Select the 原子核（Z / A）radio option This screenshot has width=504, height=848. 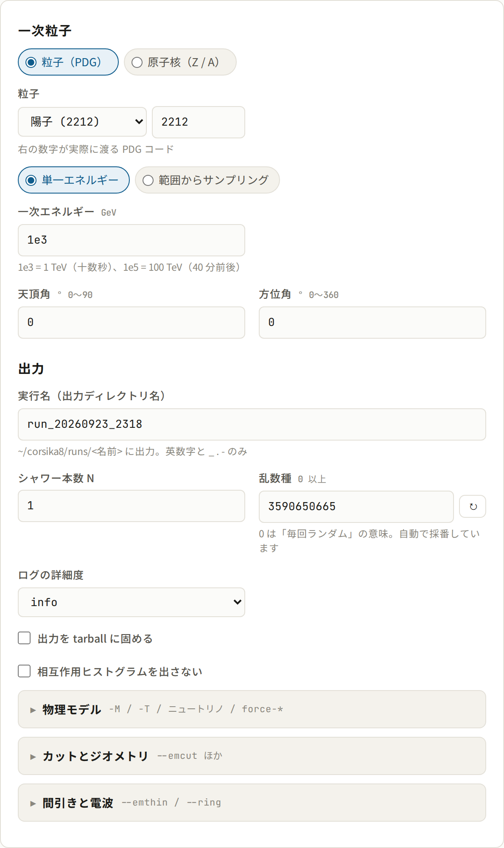click(180, 62)
